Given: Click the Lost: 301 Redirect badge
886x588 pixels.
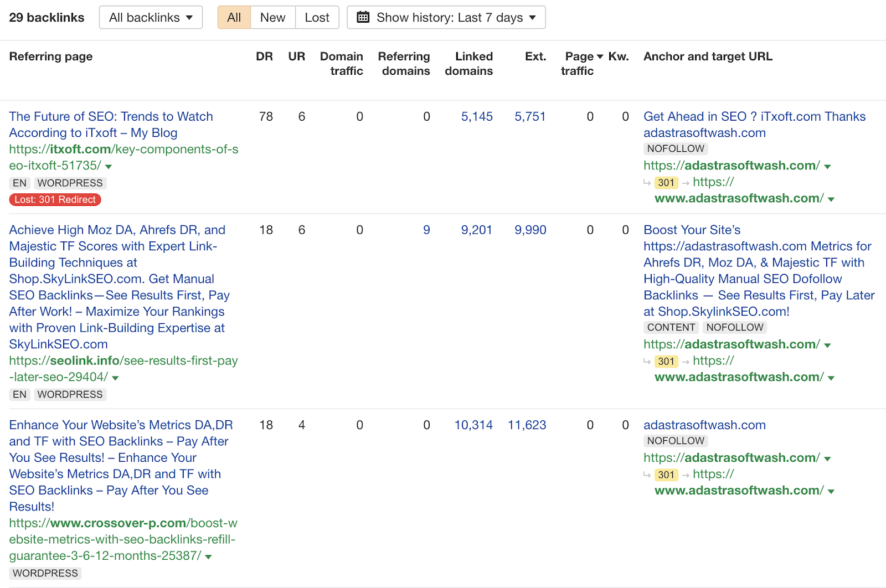Looking at the screenshot, I should [55, 199].
